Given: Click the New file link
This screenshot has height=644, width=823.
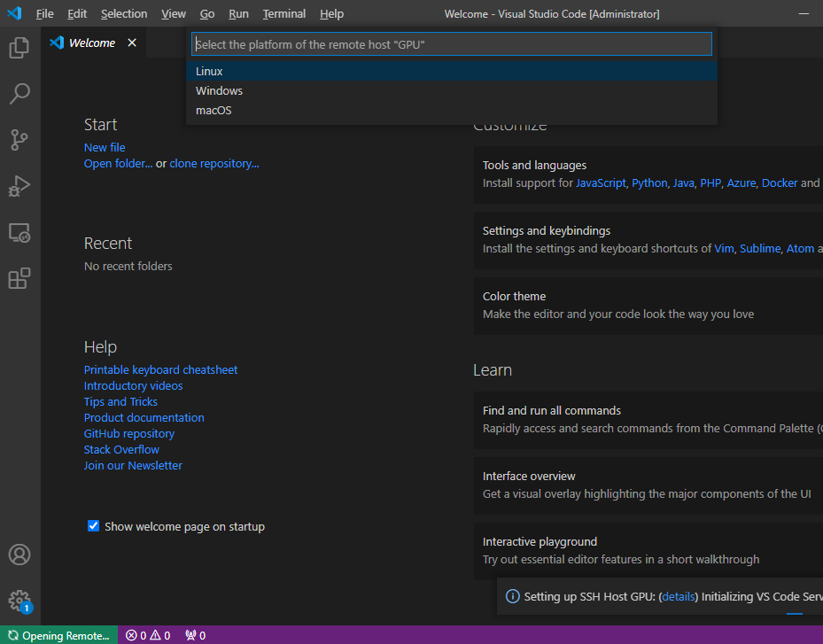Looking at the screenshot, I should click(x=105, y=147).
